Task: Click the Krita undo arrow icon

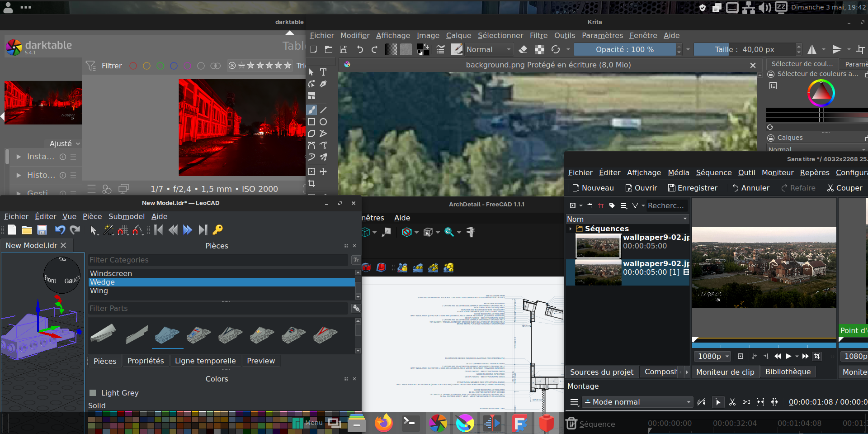Action: (360, 49)
